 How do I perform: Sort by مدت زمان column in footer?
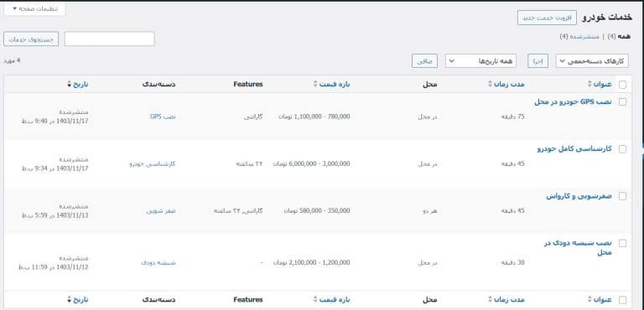point(506,300)
